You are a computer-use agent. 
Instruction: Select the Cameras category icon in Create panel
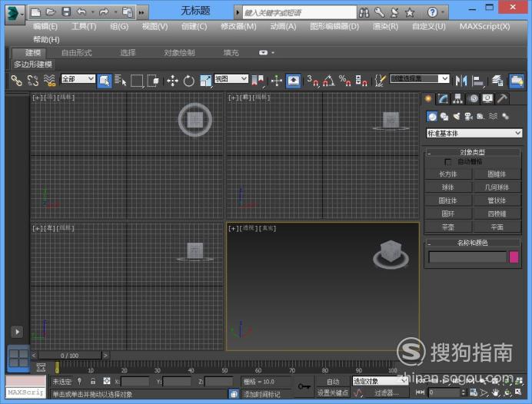[468, 117]
